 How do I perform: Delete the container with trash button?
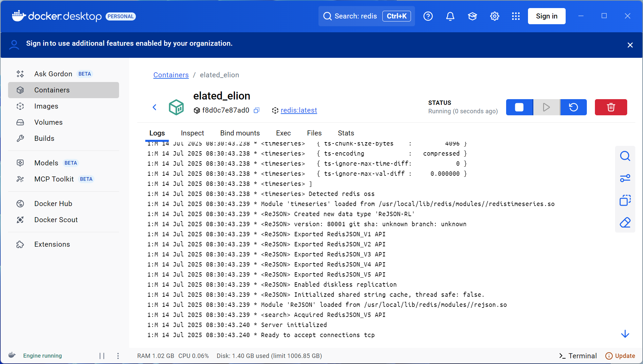coord(611,107)
